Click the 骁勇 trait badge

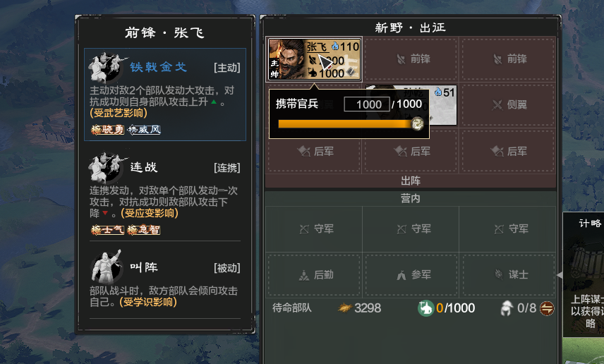coord(107,130)
